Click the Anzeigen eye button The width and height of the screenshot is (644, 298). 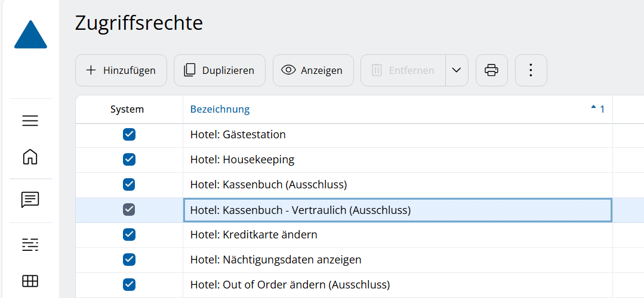313,70
